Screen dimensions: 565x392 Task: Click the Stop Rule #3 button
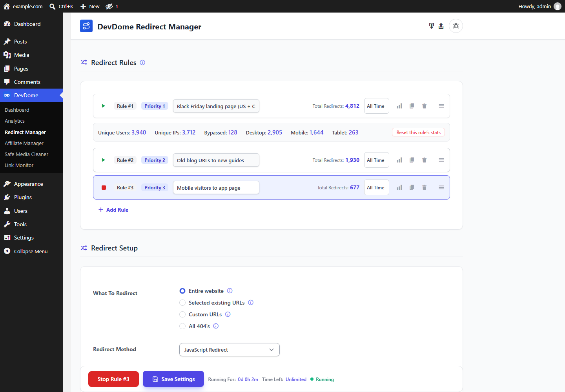pos(113,379)
